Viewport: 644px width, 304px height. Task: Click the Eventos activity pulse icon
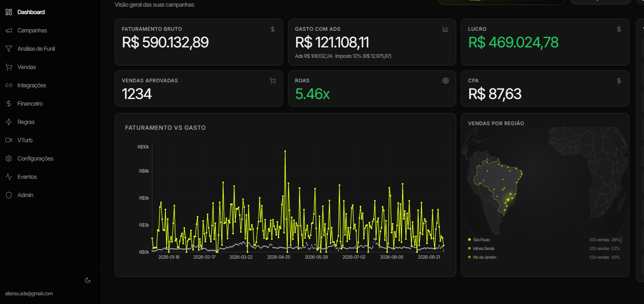click(x=9, y=177)
